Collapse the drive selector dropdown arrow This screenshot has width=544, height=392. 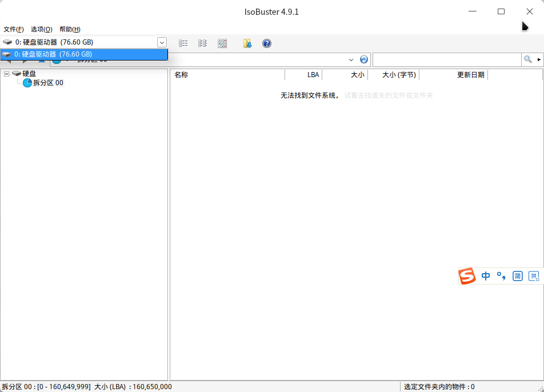(x=162, y=42)
